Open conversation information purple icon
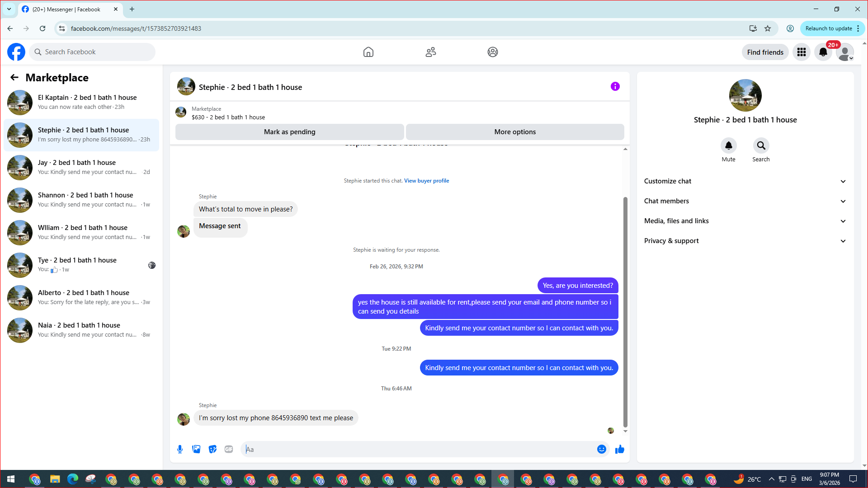Viewport: 868px width, 488px height. point(615,86)
